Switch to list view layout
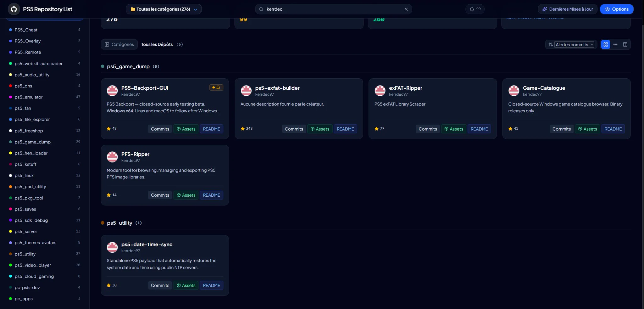 (615, 45)
